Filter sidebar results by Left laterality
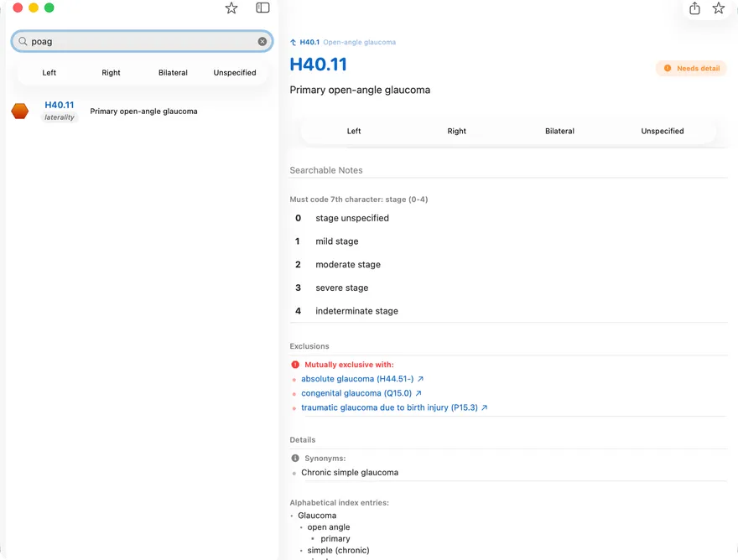 click(x=49, y=72)
